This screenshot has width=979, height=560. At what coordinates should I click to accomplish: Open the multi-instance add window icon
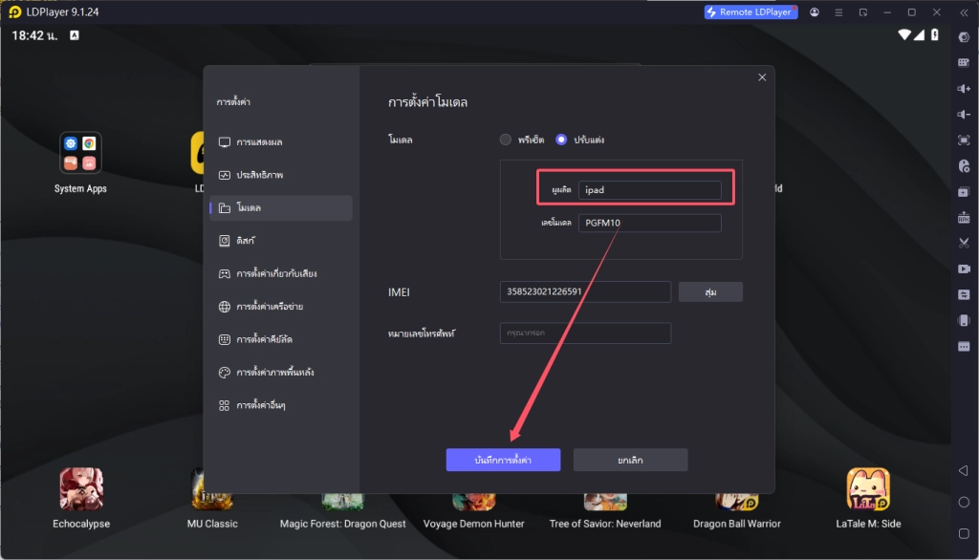(x=964, y=192)
